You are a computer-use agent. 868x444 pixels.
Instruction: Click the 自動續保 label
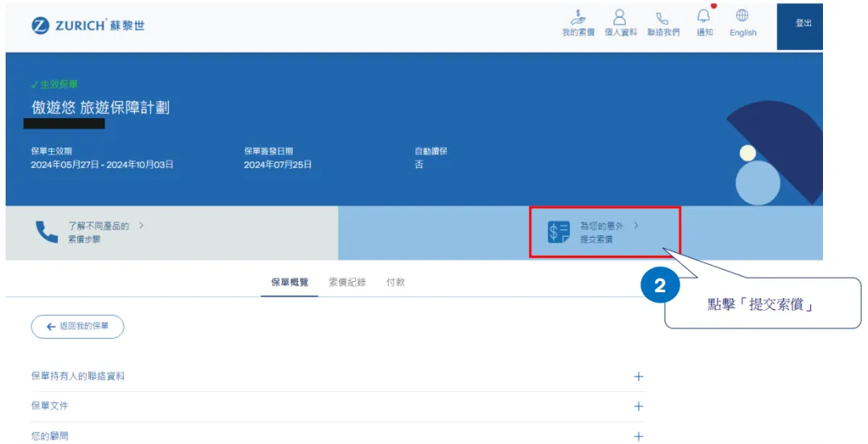(x=431, y=151)
